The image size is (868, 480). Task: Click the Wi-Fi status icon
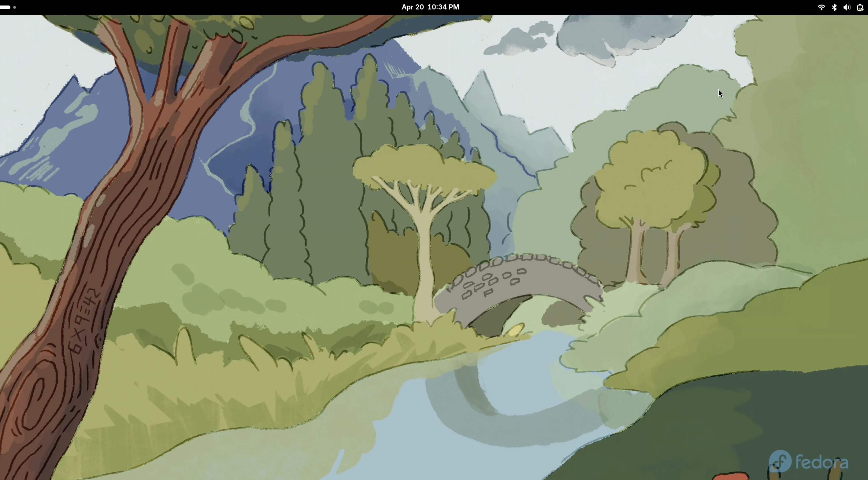click(x=821, y=7)
